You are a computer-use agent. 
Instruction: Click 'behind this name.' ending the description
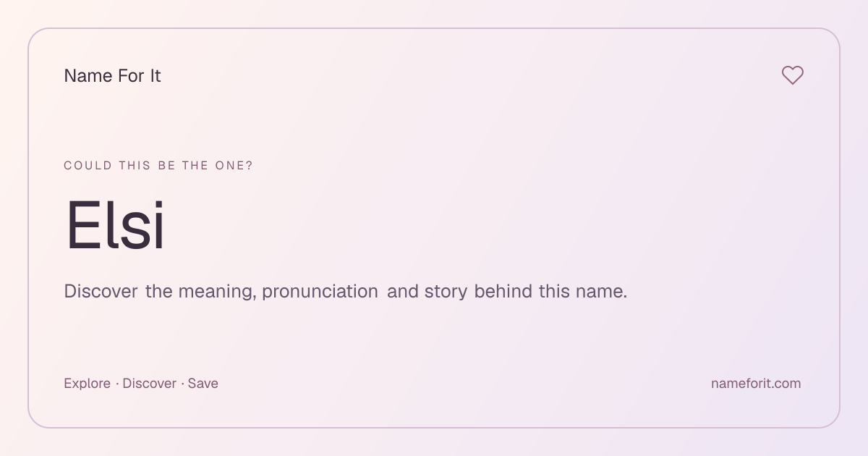(x=550, y=292)
